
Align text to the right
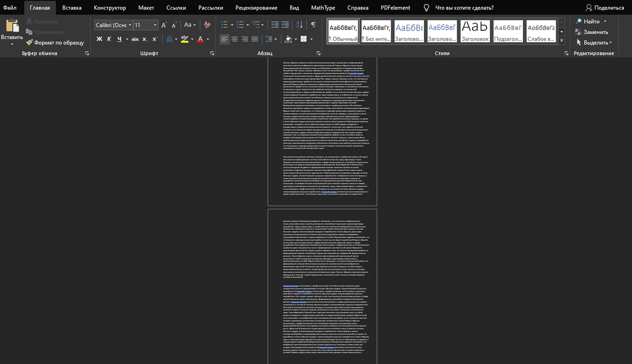click(245, 39)
